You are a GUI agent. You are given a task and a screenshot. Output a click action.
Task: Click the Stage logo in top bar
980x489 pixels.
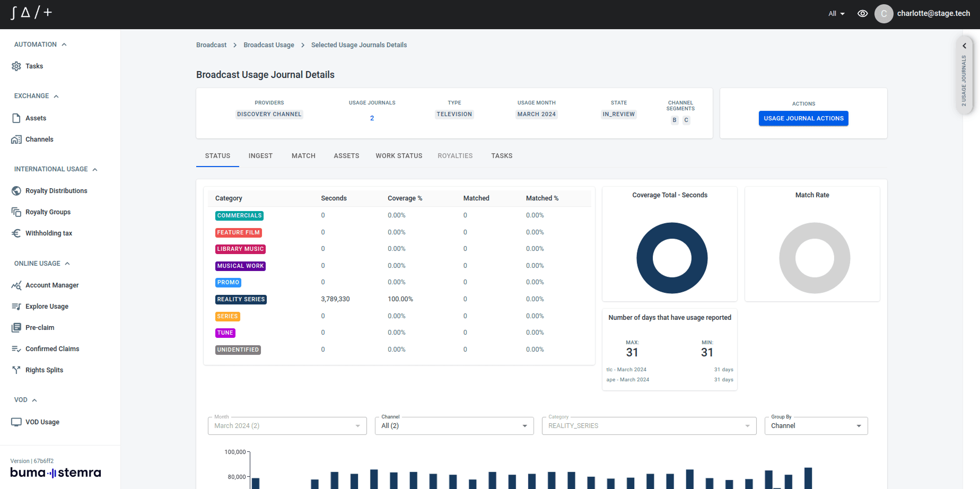(x=31, y=13)
